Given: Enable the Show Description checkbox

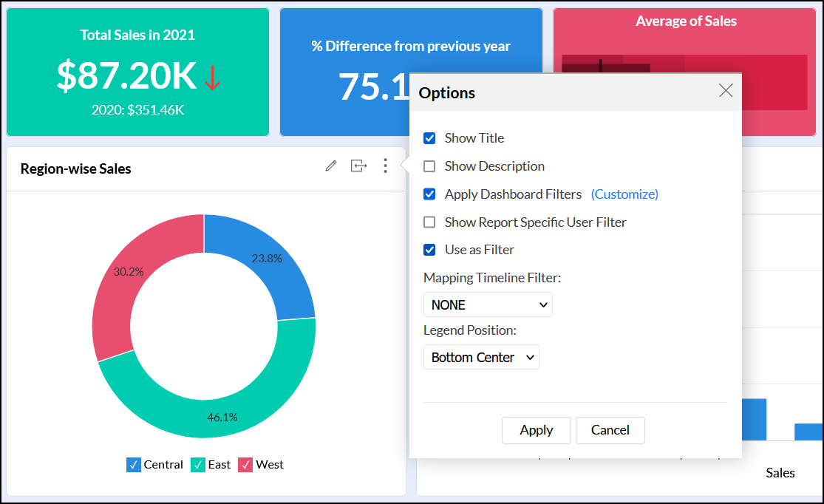Looking at the screenshot, I should [x=429, y=166].
